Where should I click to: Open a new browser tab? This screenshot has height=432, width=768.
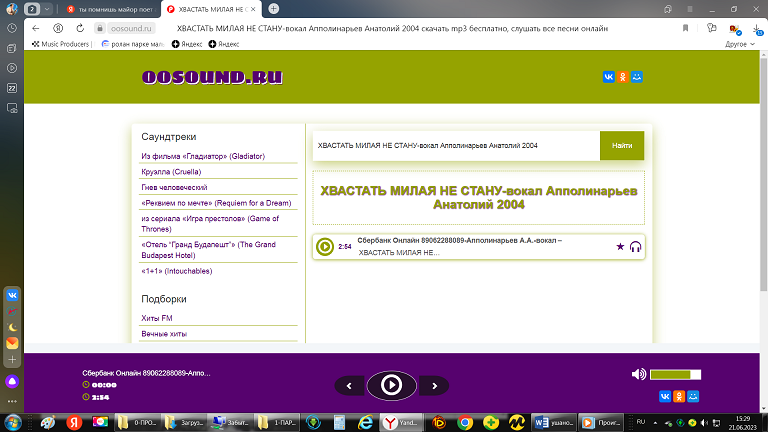click(274, 9)
